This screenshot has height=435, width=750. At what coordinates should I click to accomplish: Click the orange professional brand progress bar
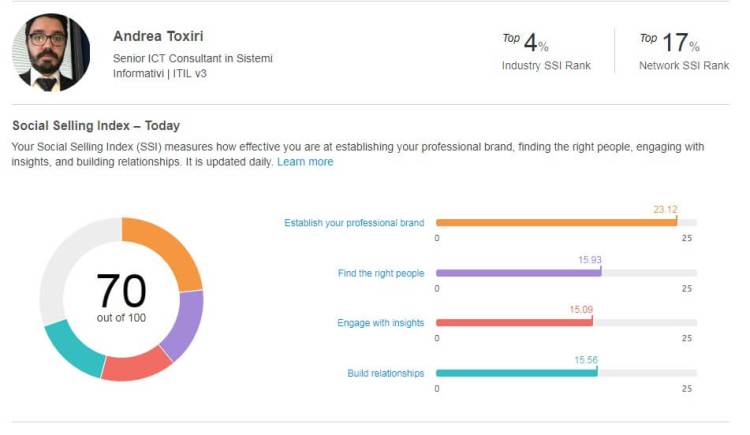click(x=555, y=222)
